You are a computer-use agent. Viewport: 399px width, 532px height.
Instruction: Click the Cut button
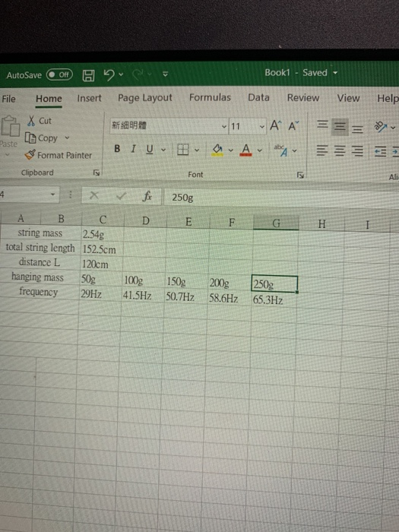pos(40,121)
